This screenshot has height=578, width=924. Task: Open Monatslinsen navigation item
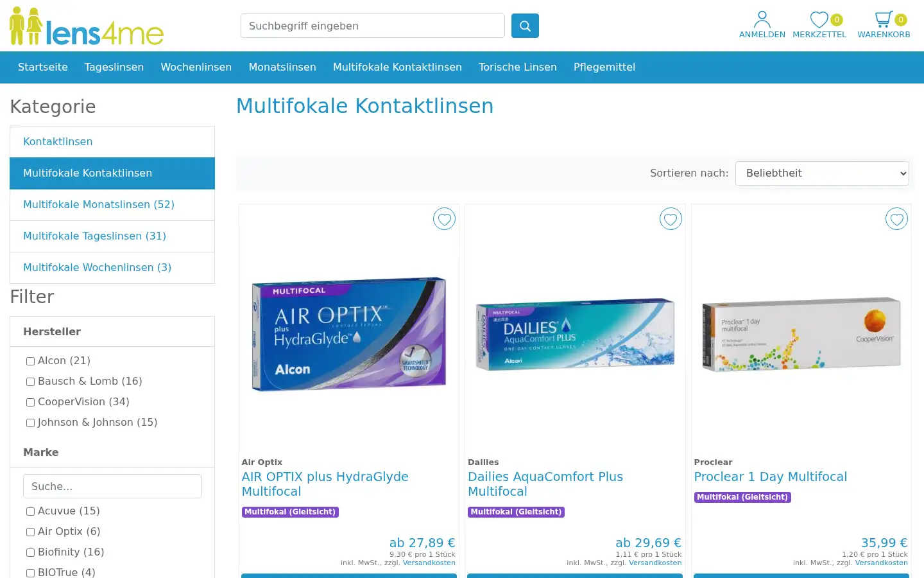pyautogui.click(x=282, y=67)
